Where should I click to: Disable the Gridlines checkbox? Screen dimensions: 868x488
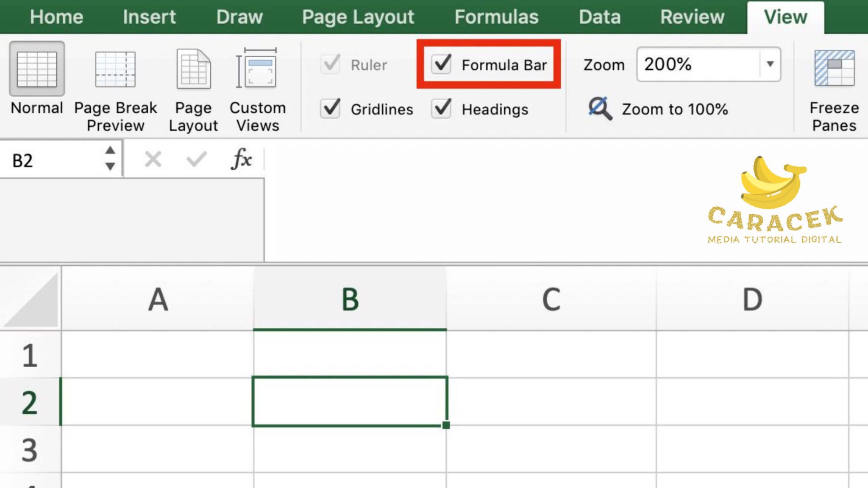(330, 109)
